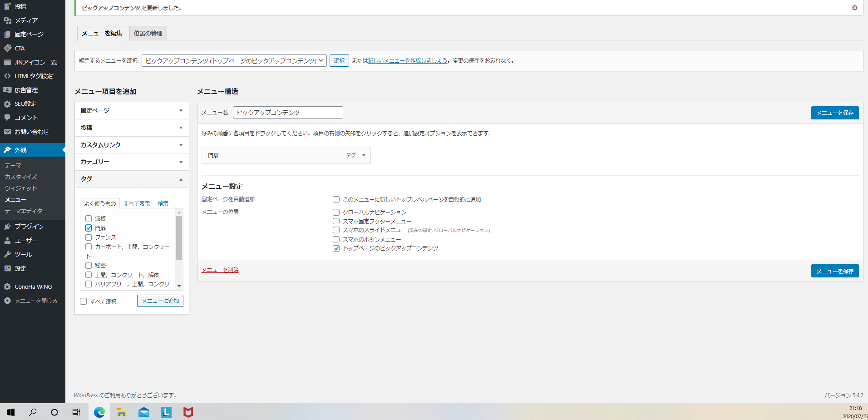Click the メニューを削除 link
Viewport: 868px width, 420px height.
point(220,270)
